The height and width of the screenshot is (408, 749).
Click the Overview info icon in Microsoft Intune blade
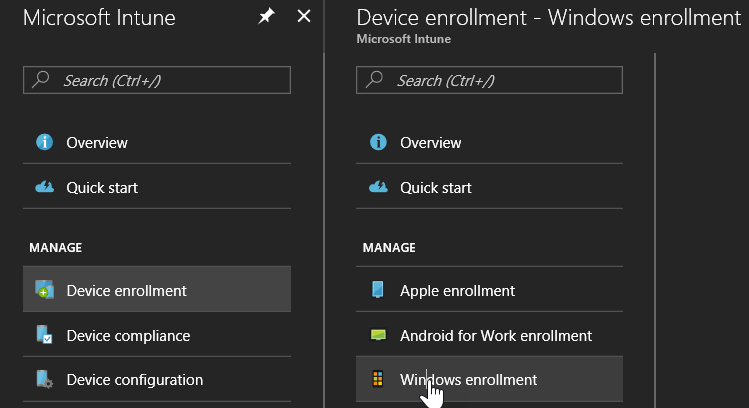tap(44, 143)
